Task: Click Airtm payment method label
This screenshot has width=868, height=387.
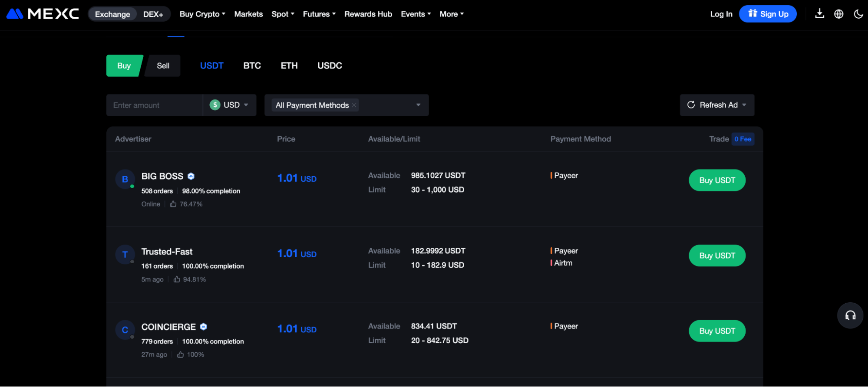Action: click(x=563, y=263)
